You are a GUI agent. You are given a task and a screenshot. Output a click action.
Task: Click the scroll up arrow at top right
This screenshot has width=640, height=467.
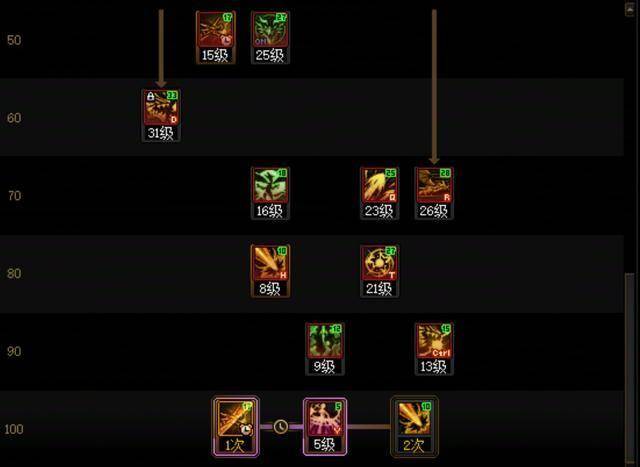630,8
